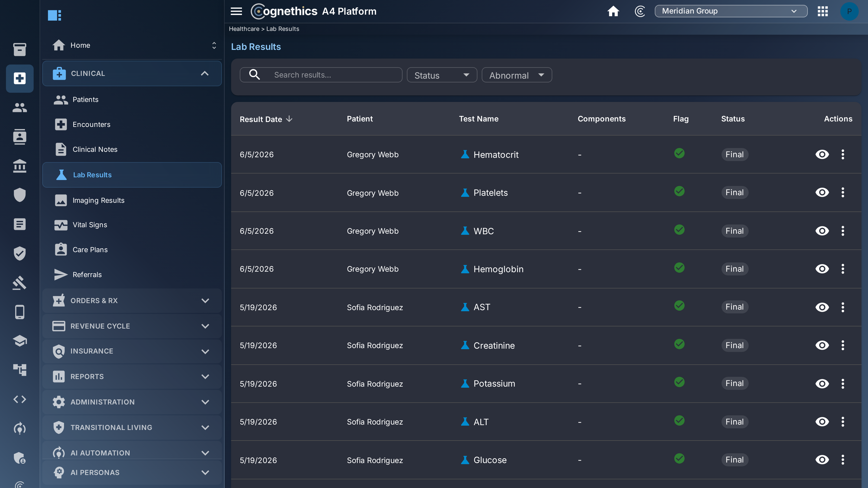
Task: Click Healthcare breadcrumb link
Action: tap(244, 29)
